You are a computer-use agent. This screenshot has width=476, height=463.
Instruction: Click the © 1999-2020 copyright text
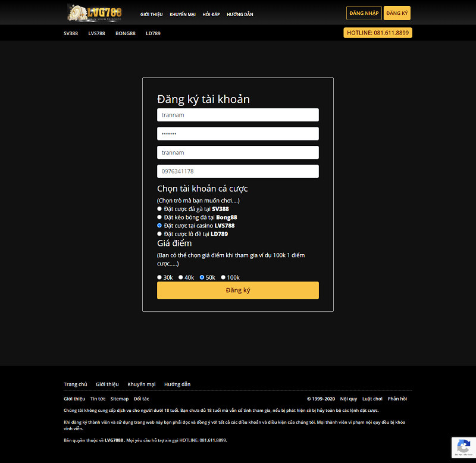click(x=321, y=399)
